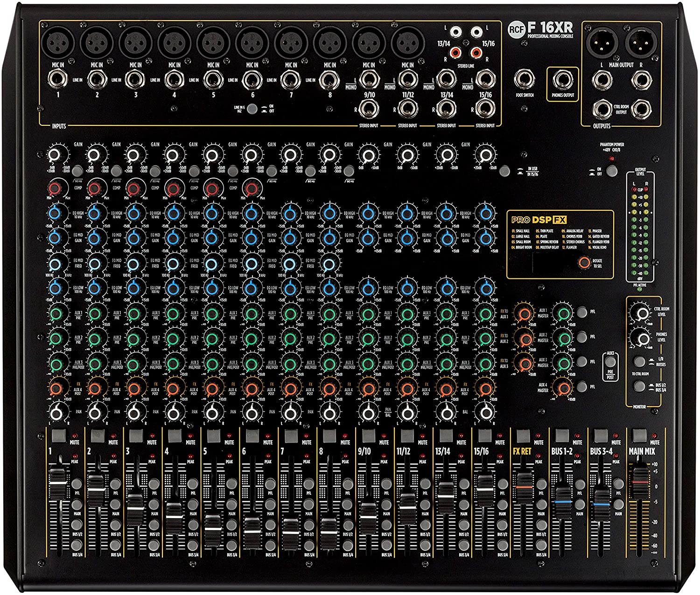Toggle Line In 6 Hi-Z switch

point(252,109)
